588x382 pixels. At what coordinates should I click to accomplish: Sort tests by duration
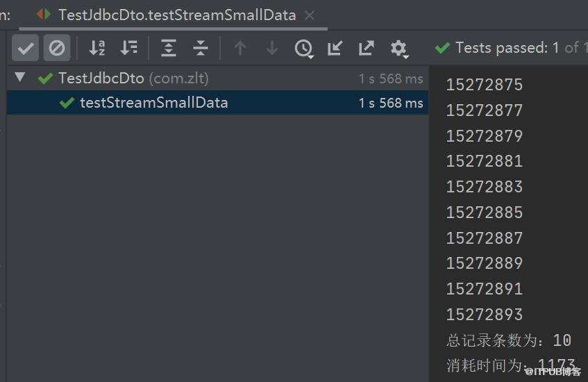[x=128, y=48]
